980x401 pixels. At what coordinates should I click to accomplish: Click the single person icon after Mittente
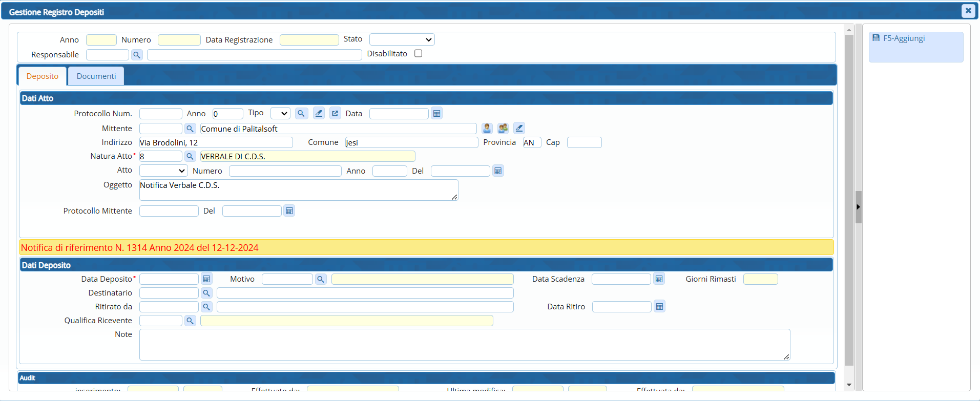click(x=487, y=129)
